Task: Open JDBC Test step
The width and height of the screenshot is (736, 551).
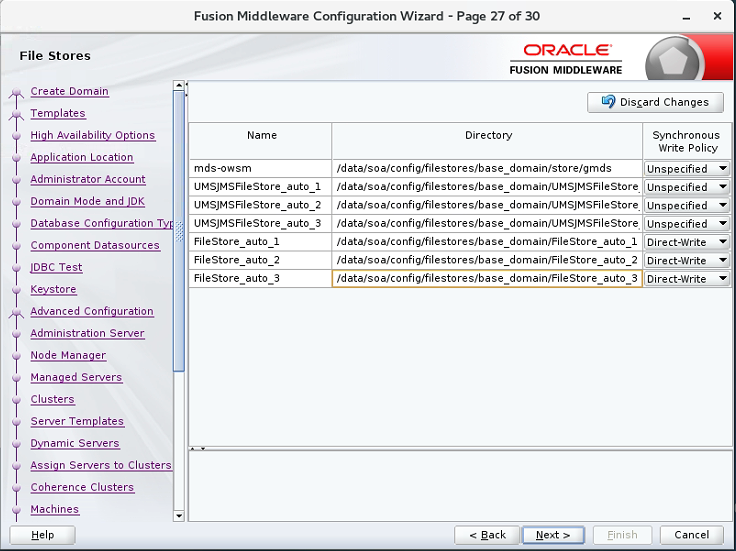Action: tap(56, 267)
